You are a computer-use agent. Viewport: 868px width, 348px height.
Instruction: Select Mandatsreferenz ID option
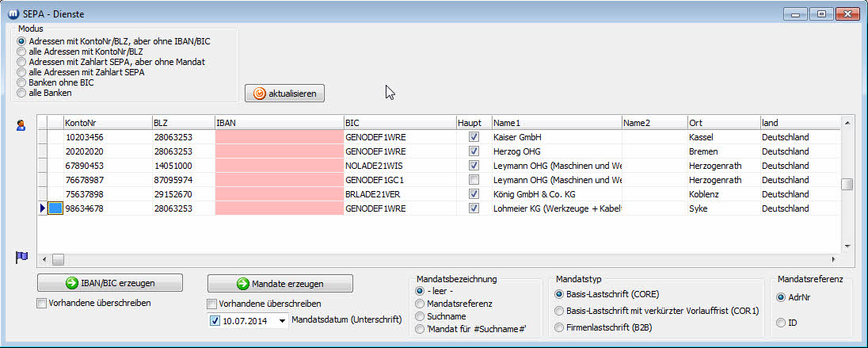[x=782, y=323]
